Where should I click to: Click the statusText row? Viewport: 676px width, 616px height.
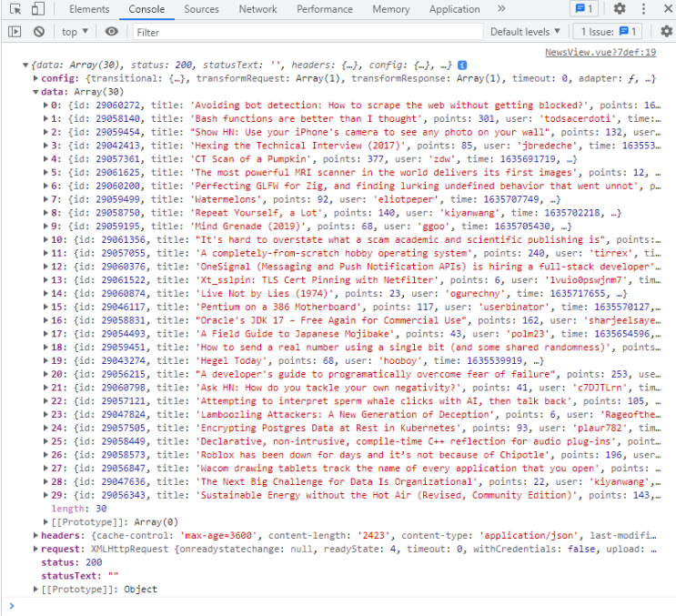coord(80,576)
